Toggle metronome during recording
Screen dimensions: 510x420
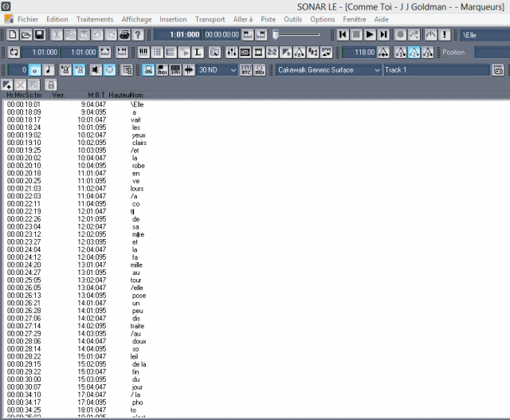(79, 69)
